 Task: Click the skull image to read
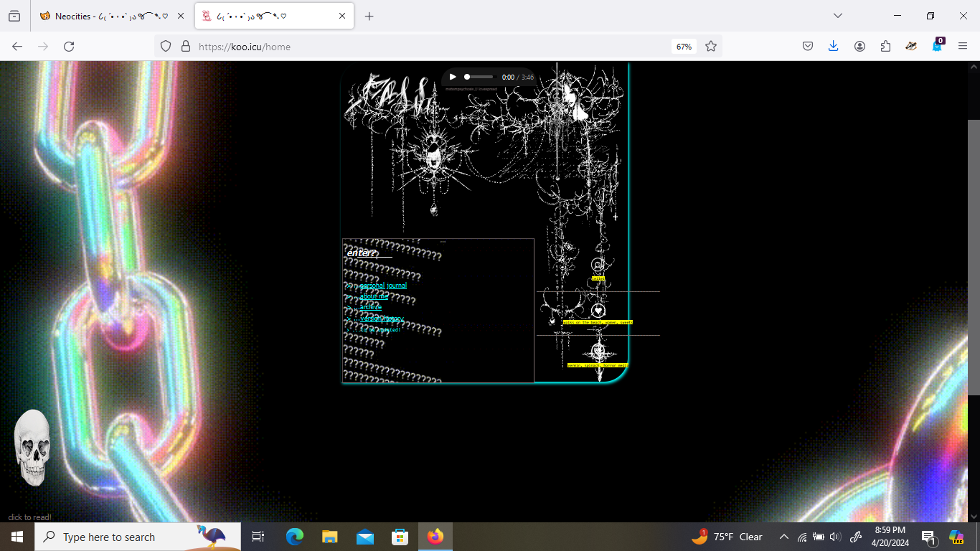(x=32, y=448)
